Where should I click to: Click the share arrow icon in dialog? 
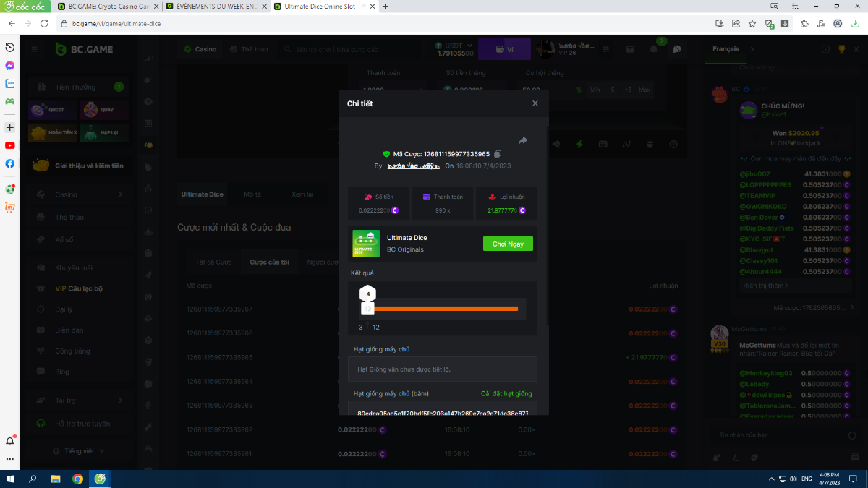point(523,140)
